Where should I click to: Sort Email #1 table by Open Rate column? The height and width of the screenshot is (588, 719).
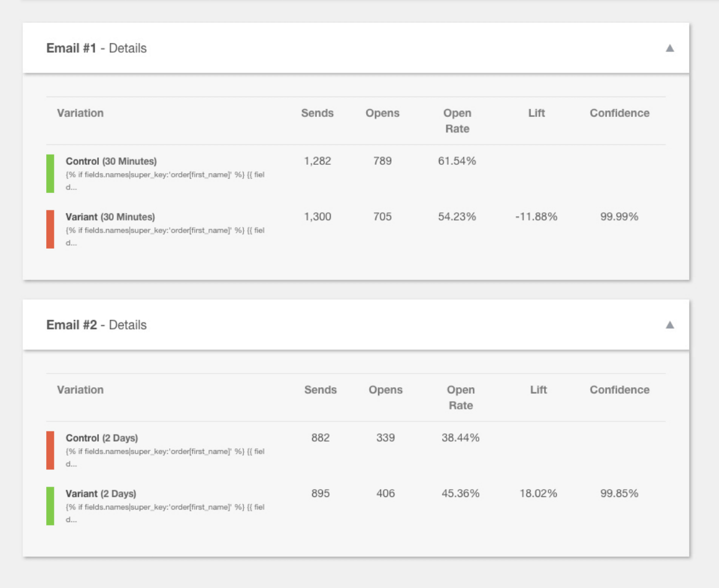click(457, 120)
